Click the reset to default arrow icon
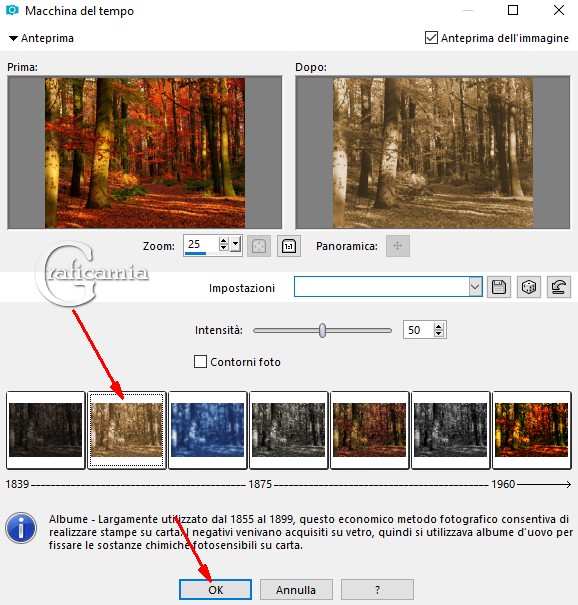578x605 pixels. coord(559,287)
